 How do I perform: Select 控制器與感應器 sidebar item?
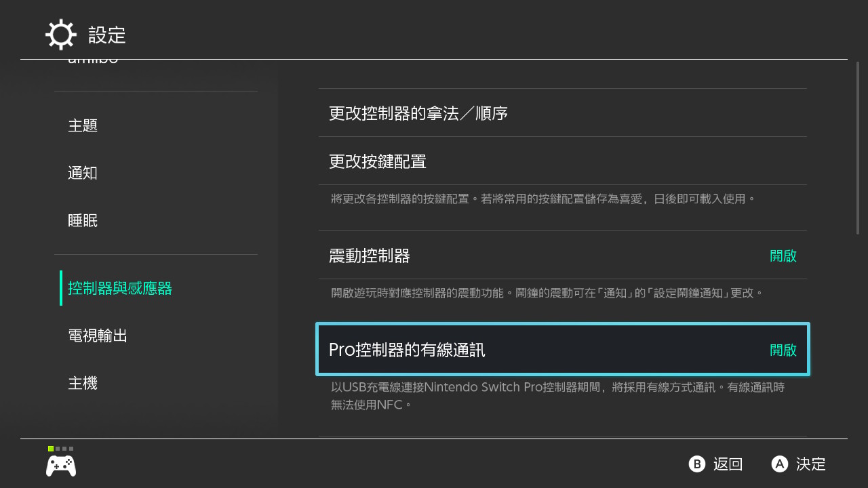coord(120,289)
